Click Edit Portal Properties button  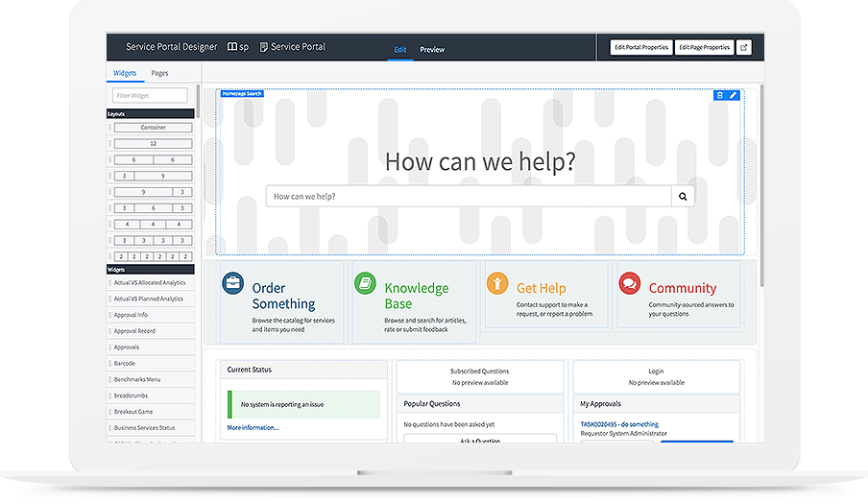(641, 48)
